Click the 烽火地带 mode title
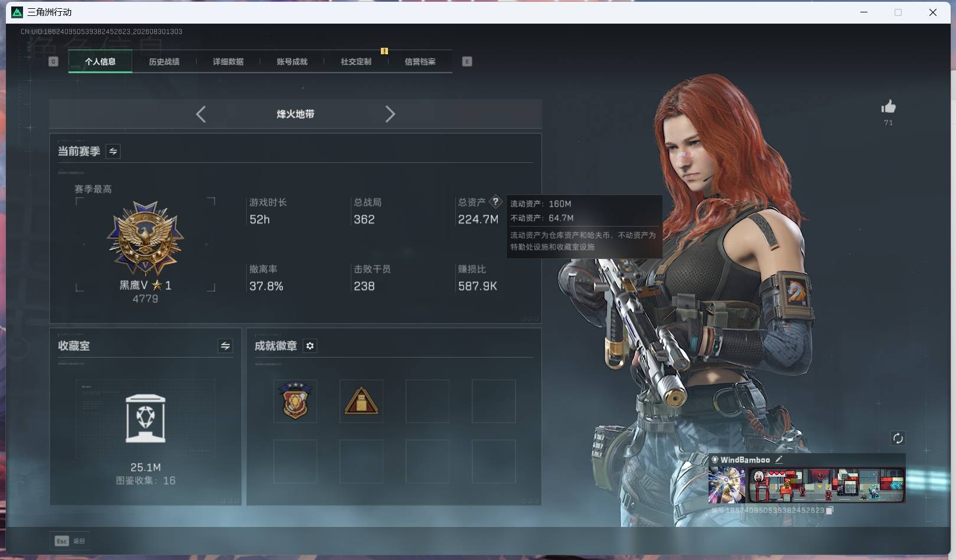This screenshot has height=560, width=956. tap(295, 114)
